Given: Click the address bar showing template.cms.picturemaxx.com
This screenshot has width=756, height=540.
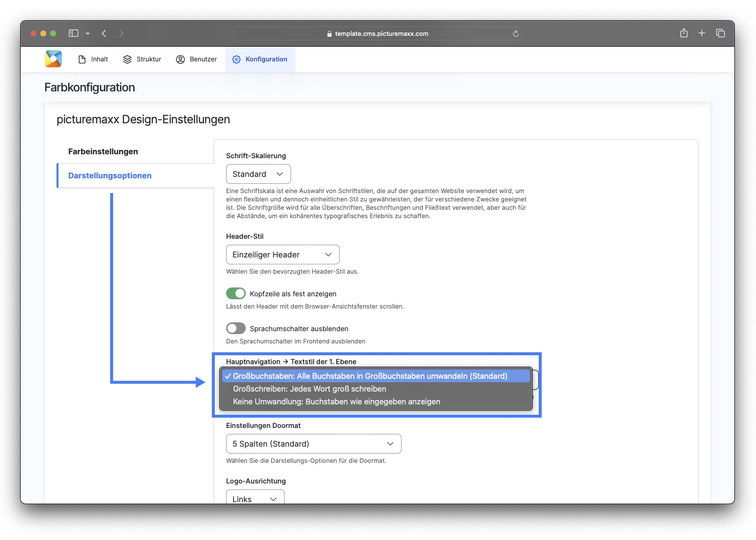Looking at the screenshot, I should point(377,33).
